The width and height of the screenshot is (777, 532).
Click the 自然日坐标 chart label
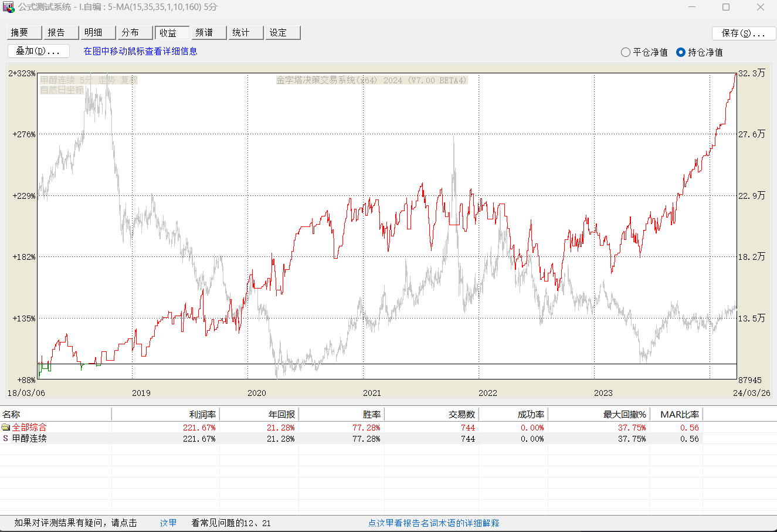(x=62, y=90)
